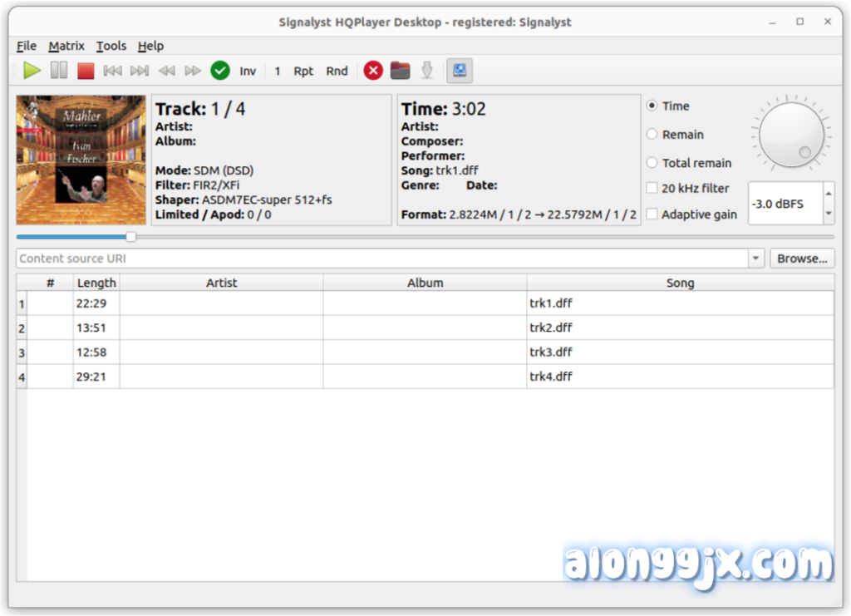Decrease volume using the dBFS down arrow

pyautogui.click(x=828, y=214)
